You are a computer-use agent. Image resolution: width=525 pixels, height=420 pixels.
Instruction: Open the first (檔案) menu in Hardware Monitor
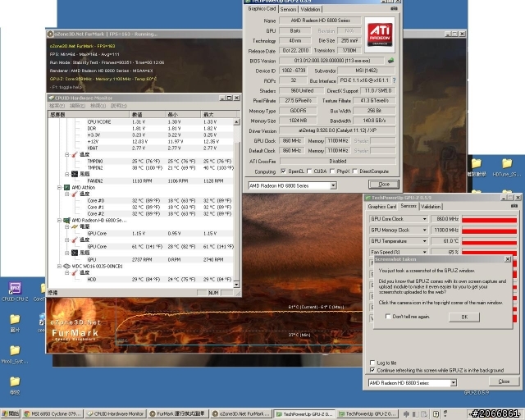[57, 106]
